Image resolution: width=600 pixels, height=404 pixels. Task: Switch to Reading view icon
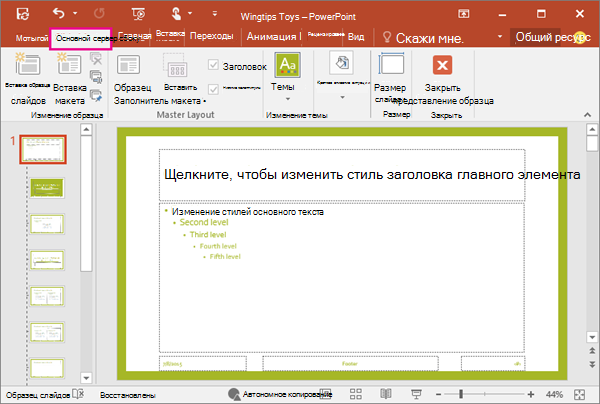(386, 394)
